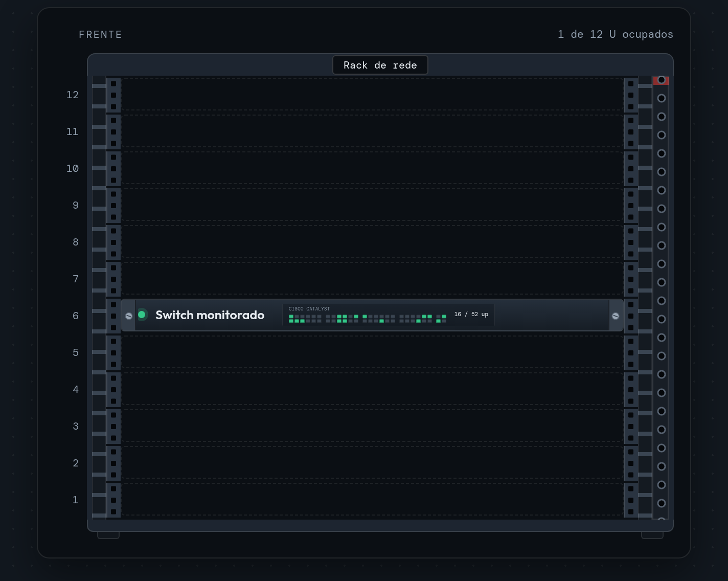Viewport: 728px width, 581px height.
Task: Select empty rack slot 1
Action: tap(372, 500)
